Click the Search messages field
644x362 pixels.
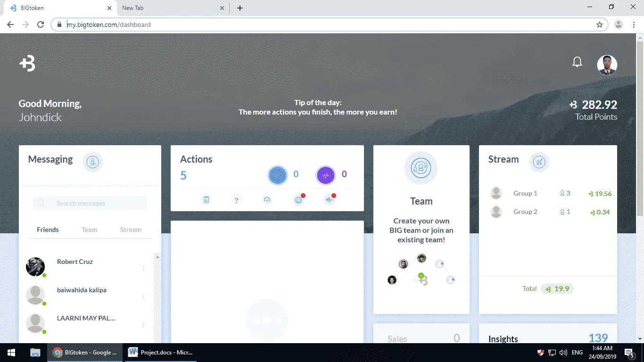coord(90,203)
